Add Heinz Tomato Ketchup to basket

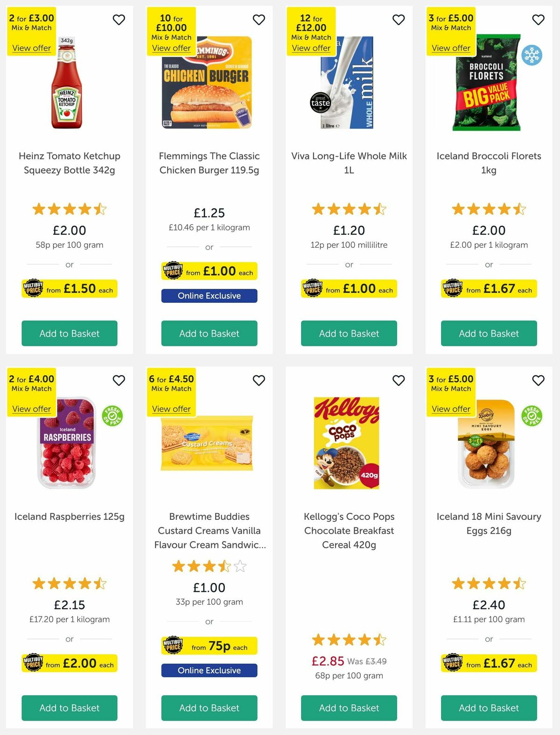pos(69,333)
